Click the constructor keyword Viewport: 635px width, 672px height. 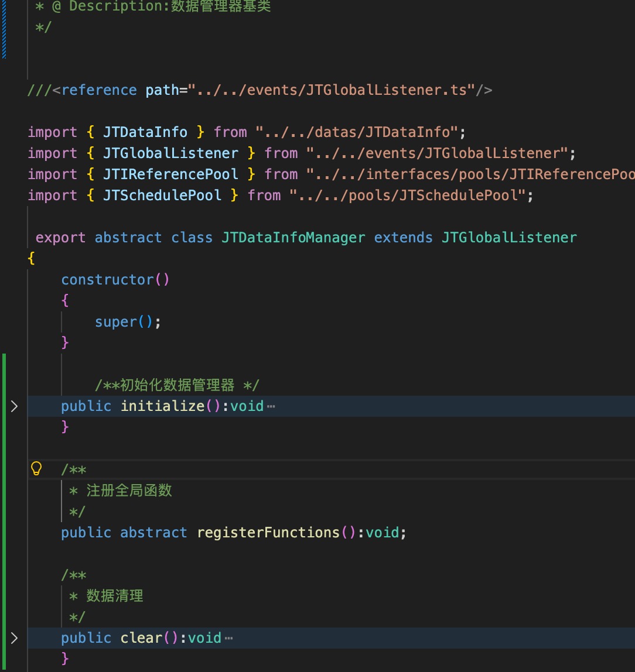click(x=107, y=279)
